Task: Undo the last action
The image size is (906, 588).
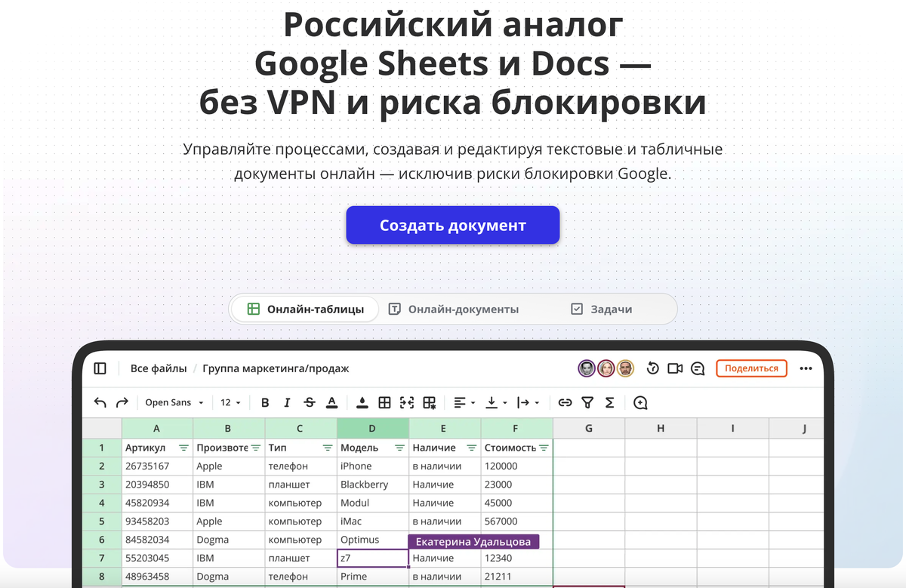Action: pos(100,402)
